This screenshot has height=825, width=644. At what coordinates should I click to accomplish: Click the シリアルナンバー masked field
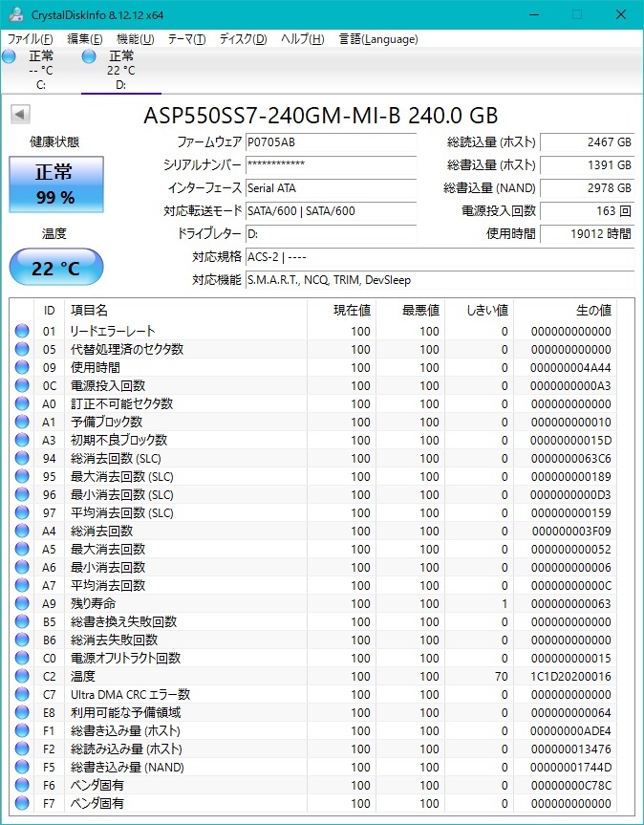click(331, 164)
